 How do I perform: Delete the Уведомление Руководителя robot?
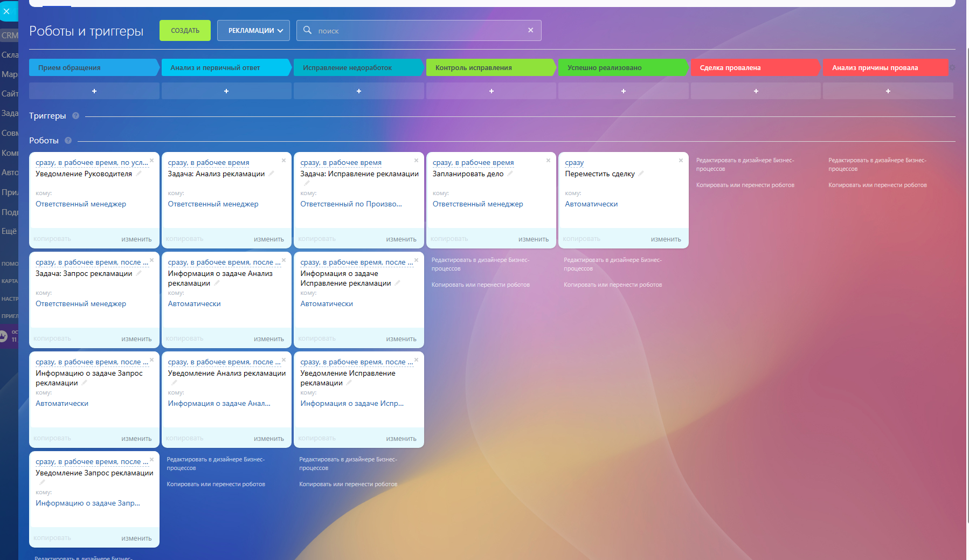click(x=152, y=161)
